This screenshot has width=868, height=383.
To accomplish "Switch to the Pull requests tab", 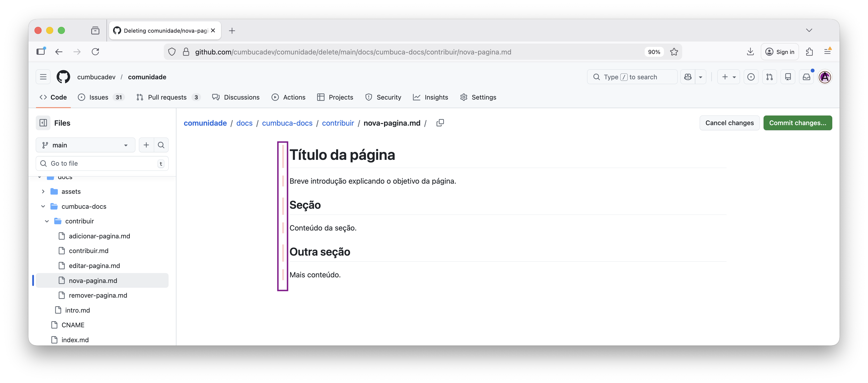I will [169, 97].
